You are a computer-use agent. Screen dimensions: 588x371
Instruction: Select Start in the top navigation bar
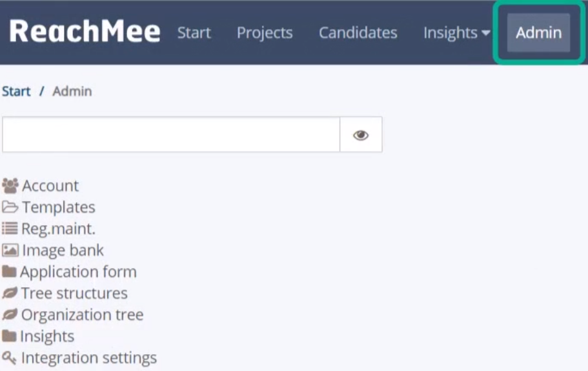[194, 33]
